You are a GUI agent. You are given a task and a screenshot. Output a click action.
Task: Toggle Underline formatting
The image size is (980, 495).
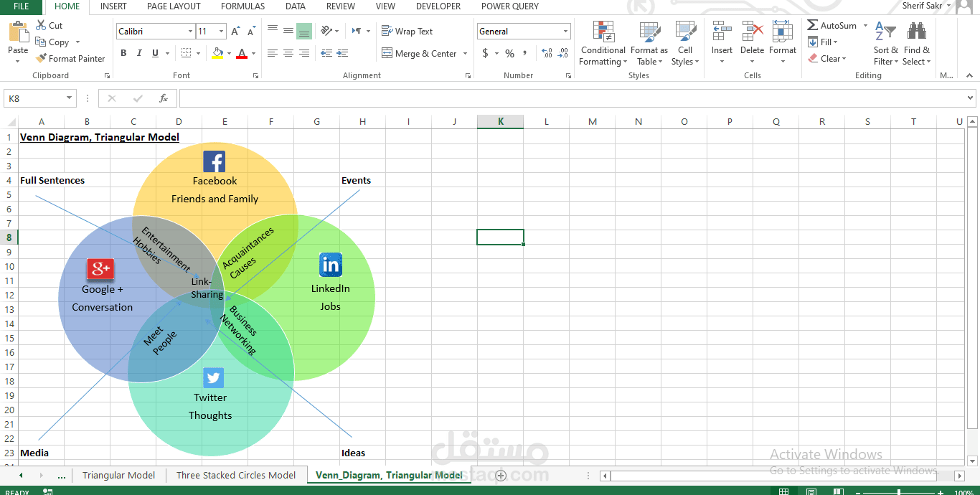click(155, 53)
